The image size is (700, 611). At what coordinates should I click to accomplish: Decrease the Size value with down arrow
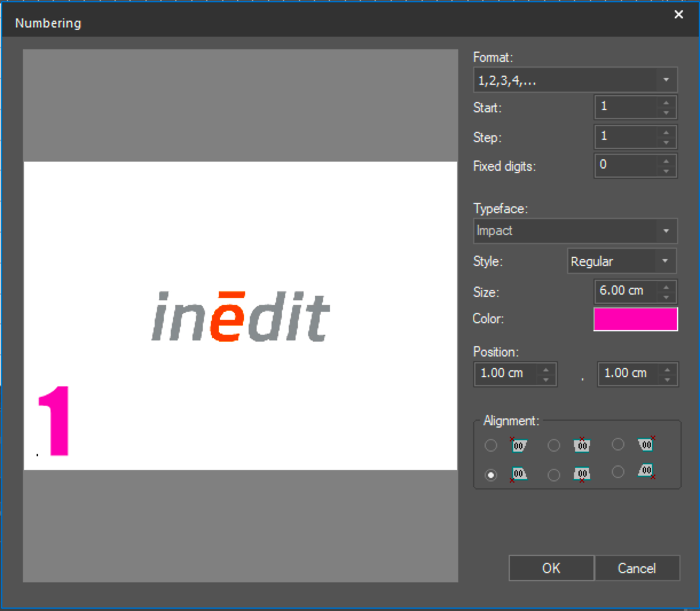tap(666, 296)
